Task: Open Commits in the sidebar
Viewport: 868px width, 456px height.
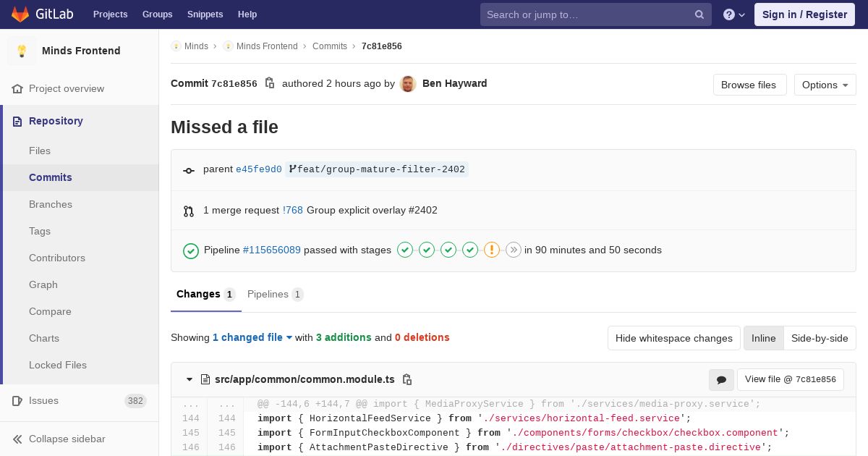Action: (80, 177)
